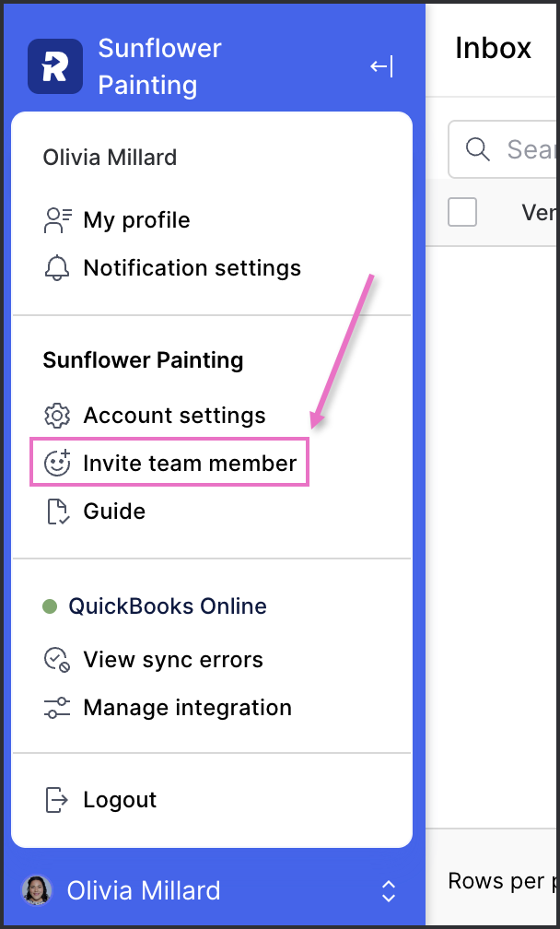Image resolution: width=560 pixels, height=929 pixels.
Task: Select Invite team member
Action: [x=190, y=463]
